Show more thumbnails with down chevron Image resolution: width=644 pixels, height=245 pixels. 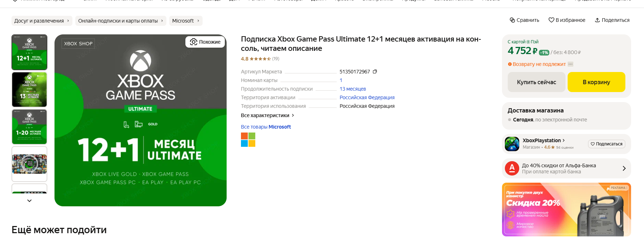29,201
